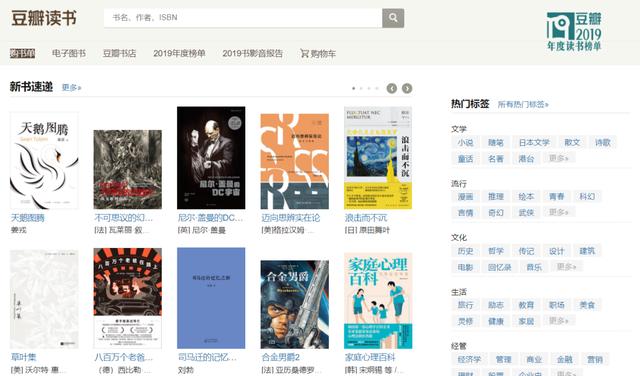Open the 2019年度榜单 nav item
The height and width of the screenshot is (376, 640).
pos(179,53)
